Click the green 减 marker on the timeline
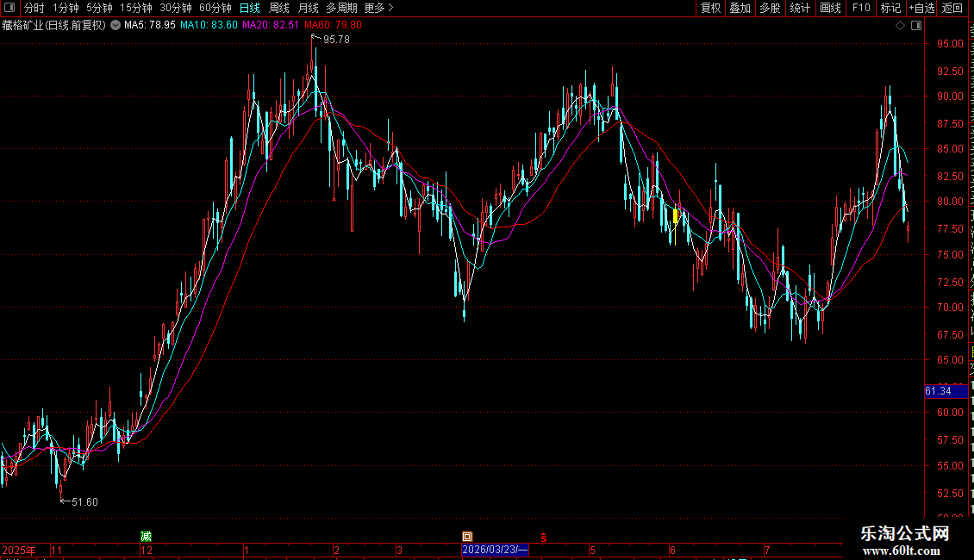 click(x=146, y=537)
